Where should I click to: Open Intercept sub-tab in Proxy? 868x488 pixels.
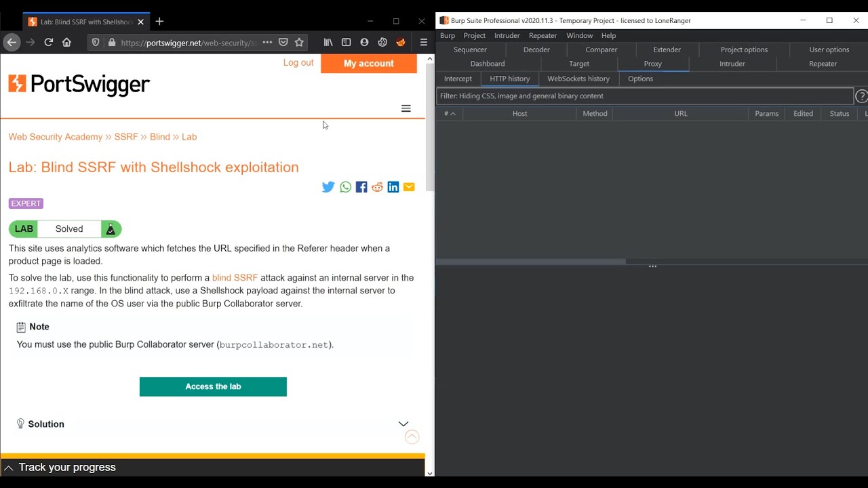coord(458,79)
